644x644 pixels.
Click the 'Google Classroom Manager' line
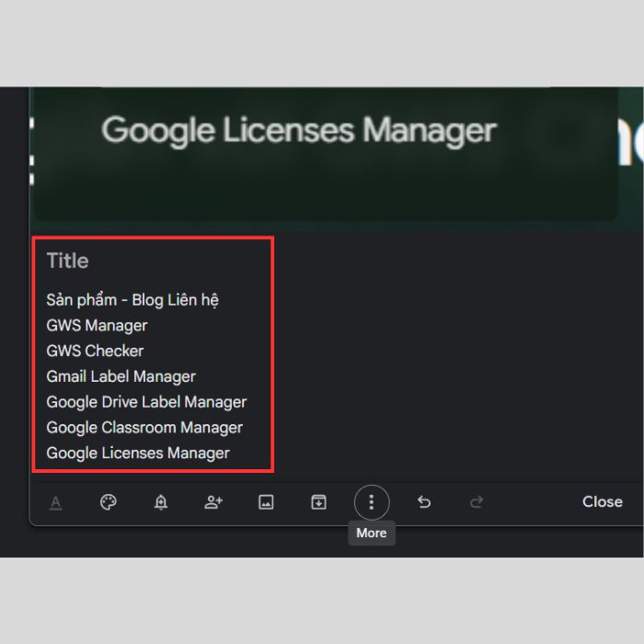(144, 428)
